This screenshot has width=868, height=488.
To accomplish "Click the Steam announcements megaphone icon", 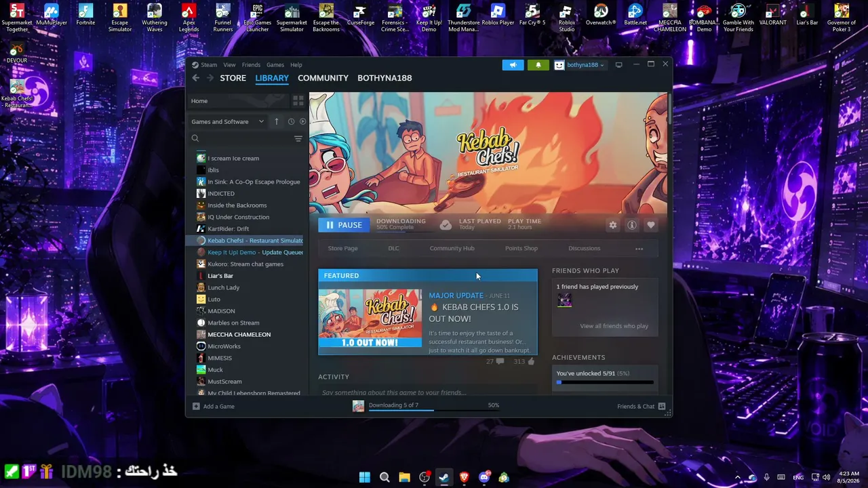I will coord(513,65).
